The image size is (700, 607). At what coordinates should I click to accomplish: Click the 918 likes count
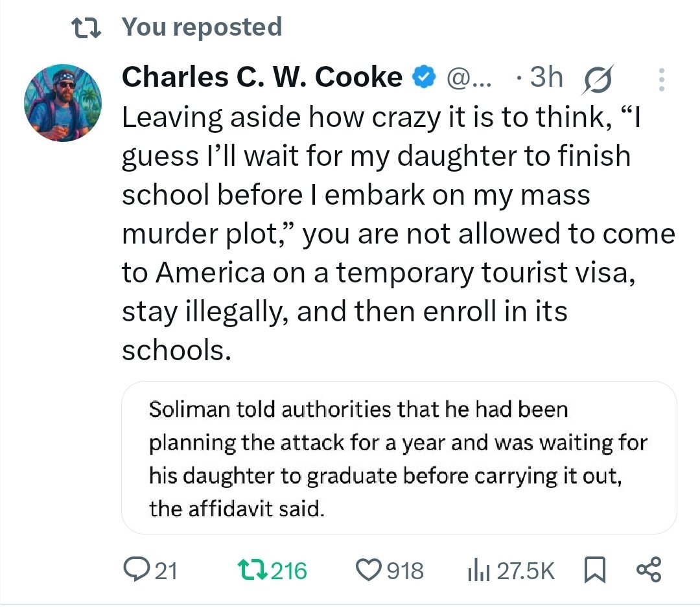404,571
